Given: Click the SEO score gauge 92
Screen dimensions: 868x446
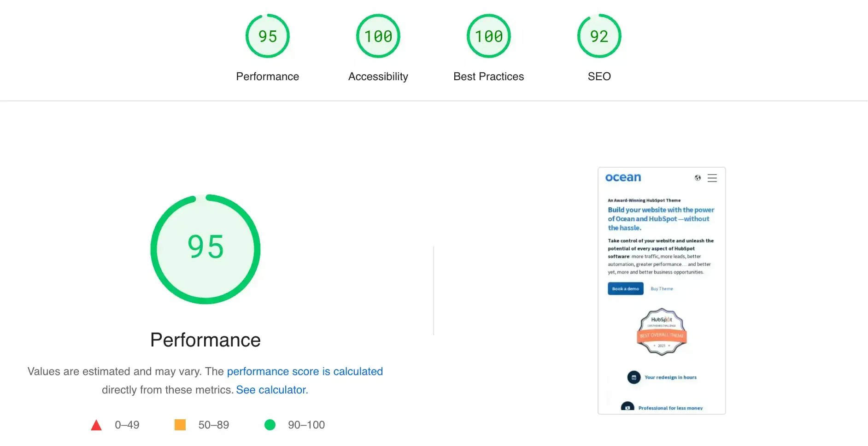Looking at the screenshot, I should tap(599, 36).
